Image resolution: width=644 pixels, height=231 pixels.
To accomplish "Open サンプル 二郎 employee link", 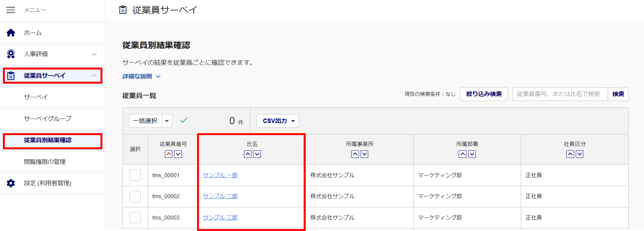I will (220, 196).
